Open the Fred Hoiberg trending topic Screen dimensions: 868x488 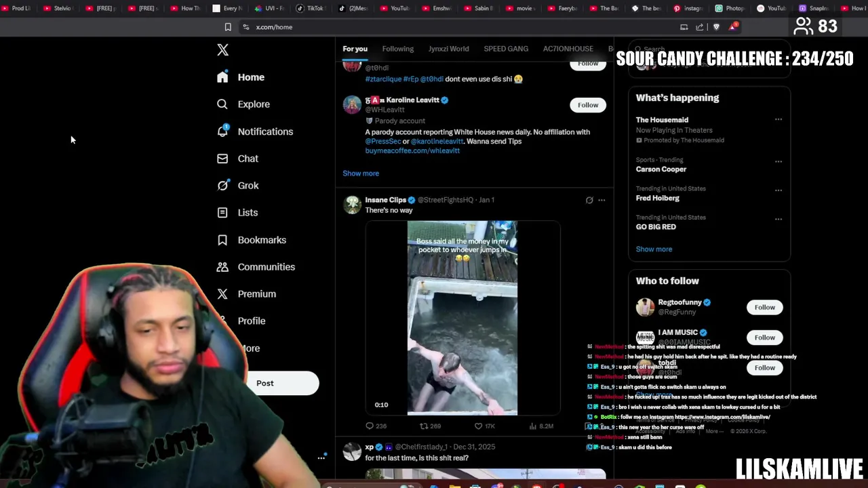coord(657,199)
